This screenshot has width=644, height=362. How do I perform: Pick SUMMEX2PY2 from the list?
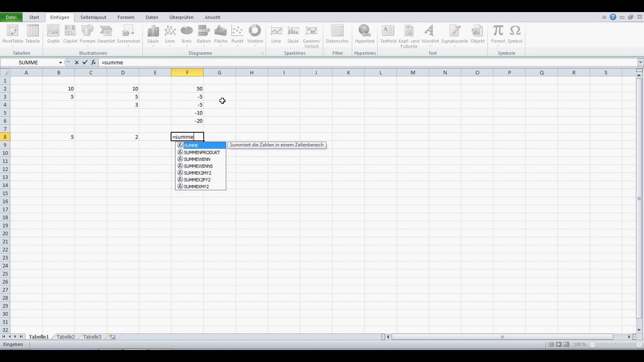point(201,179)
